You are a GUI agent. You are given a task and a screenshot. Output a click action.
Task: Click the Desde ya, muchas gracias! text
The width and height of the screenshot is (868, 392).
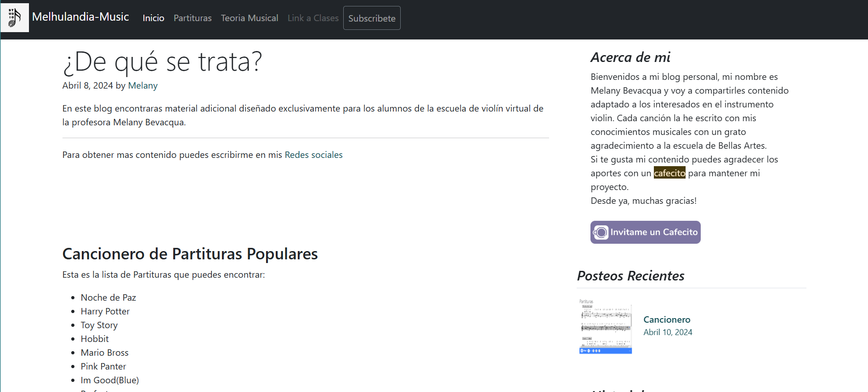643,201
